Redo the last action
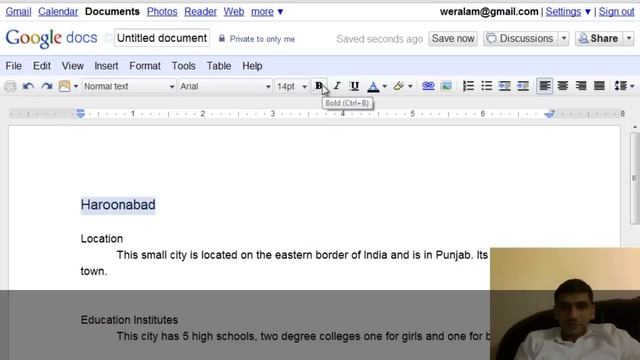This screenshot has width=640, height=360. point(47,86)
